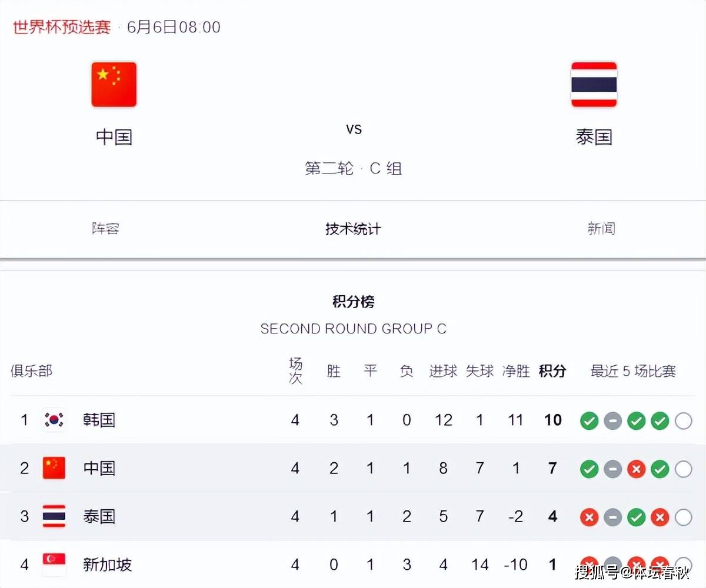
Task: Click South Korea's first green win icon
Action: point(589,420)
